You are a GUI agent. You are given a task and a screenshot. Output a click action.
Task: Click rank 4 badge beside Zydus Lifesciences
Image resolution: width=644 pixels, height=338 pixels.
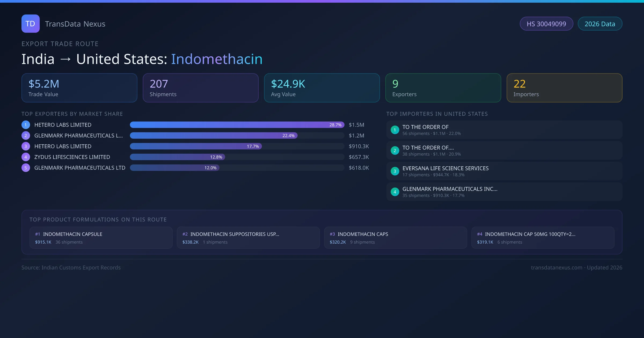click(26, 157)
